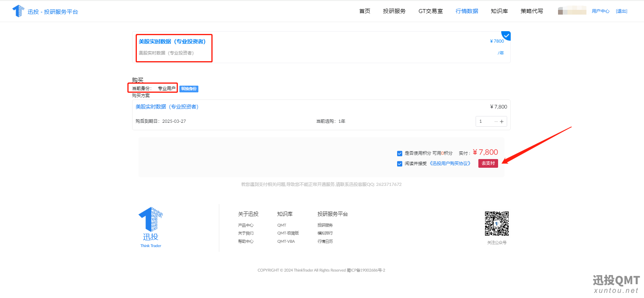644x298 pixels.
Task: Open the 知识库 menu item
Action: click(499, 11)
